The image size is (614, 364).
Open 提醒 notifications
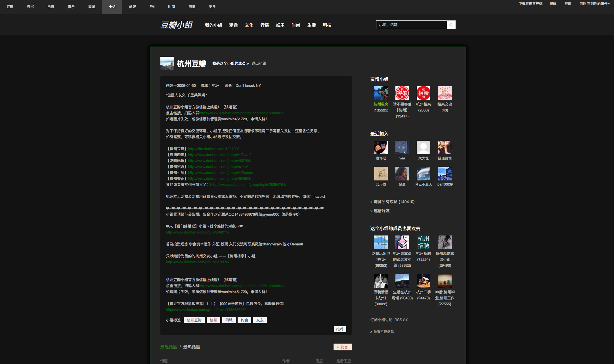pyautogui.click(x=553, y=4)
